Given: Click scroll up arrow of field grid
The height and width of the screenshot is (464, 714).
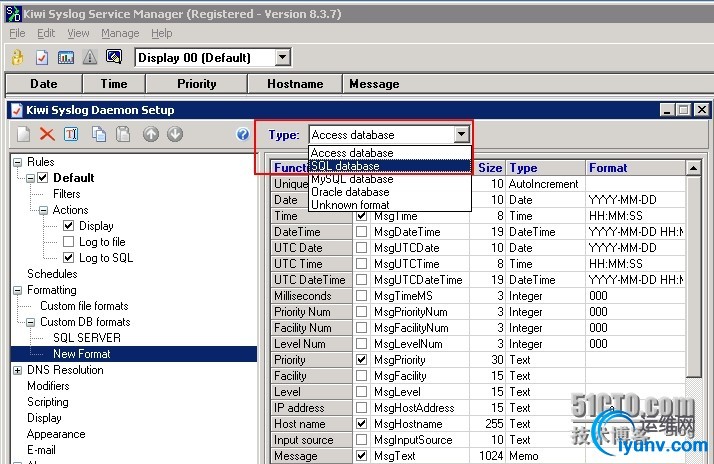Looking at the screenshot, I should pos(694,168).
